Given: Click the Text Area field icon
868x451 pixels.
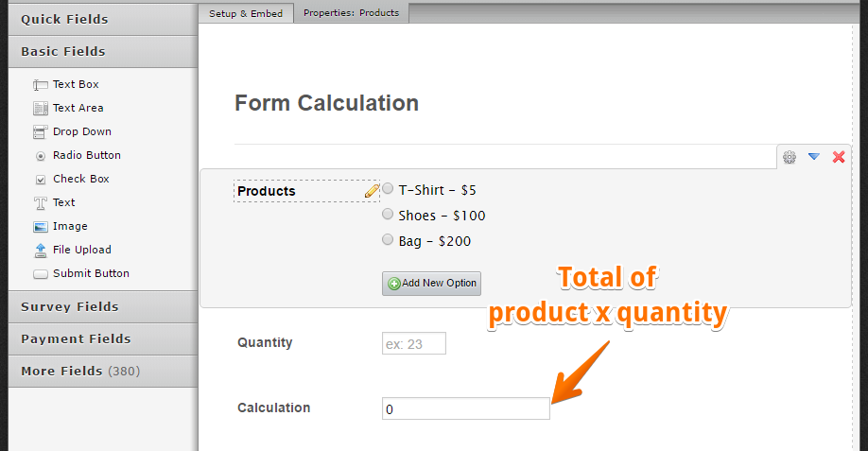Looking at the screenshot, I should (x=41, y=109).
